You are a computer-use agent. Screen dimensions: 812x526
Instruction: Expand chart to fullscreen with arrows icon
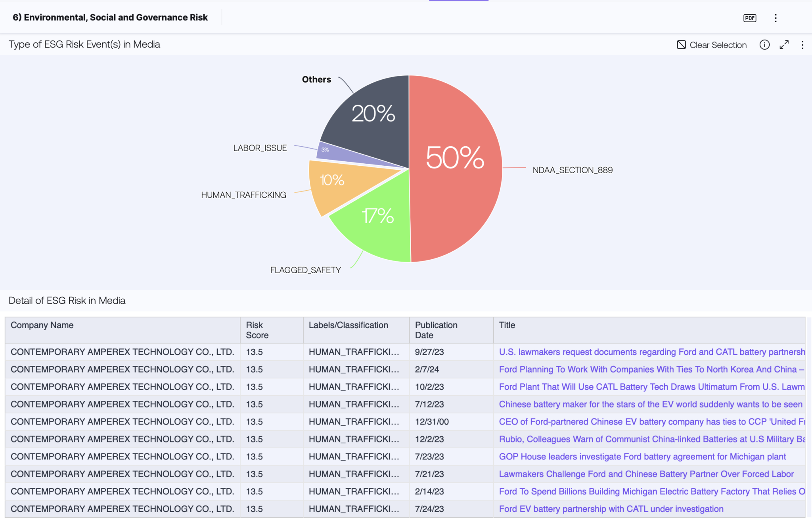click(784, 45)
